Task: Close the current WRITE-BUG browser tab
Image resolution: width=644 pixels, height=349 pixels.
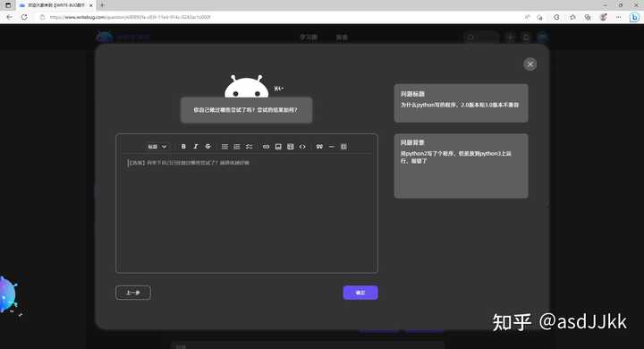Action: [x=90, y=5]
